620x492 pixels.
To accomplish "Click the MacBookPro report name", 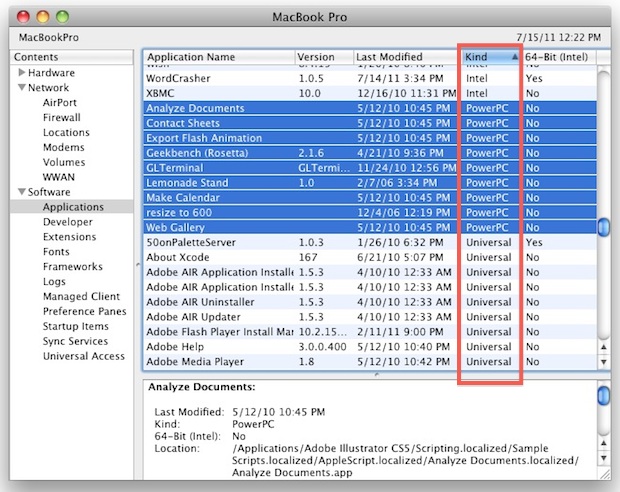I will click(49, 38).
